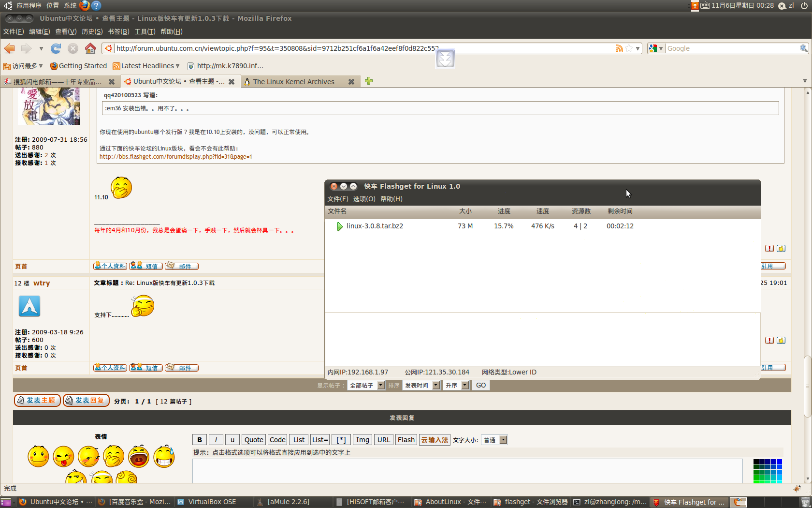812x508 pixels.
Task: Reload the current page
Action: [x=56, y=48]
